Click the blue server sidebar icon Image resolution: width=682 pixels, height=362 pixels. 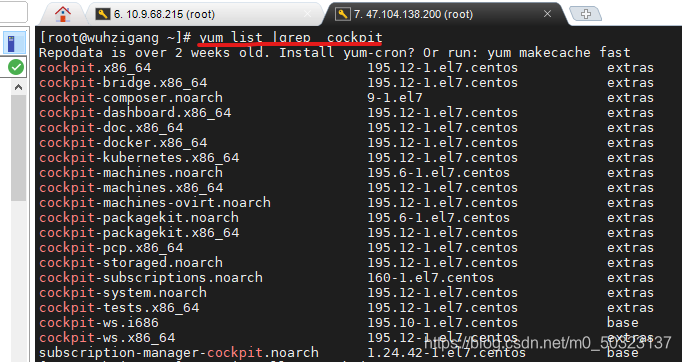(x=14, y=42)
